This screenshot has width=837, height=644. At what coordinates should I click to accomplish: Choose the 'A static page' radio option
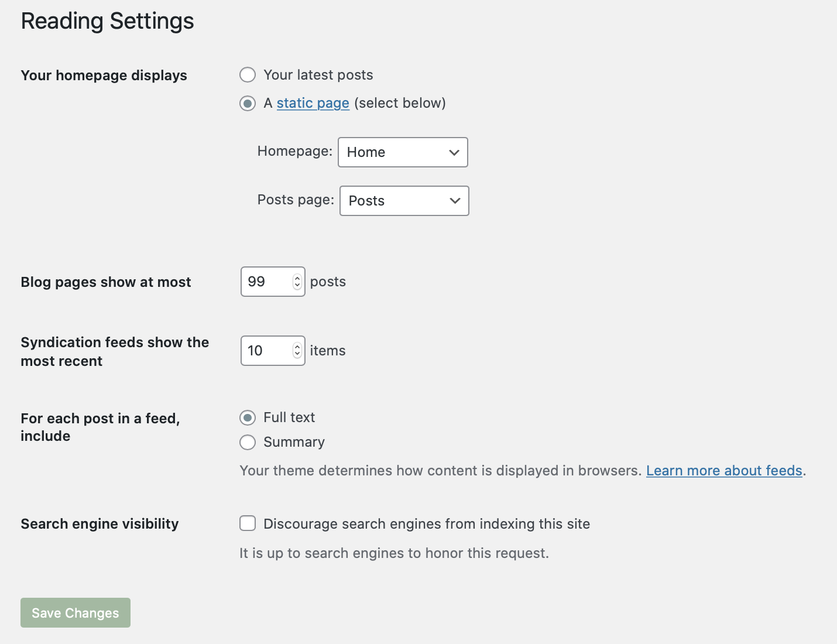pos(248,104)
